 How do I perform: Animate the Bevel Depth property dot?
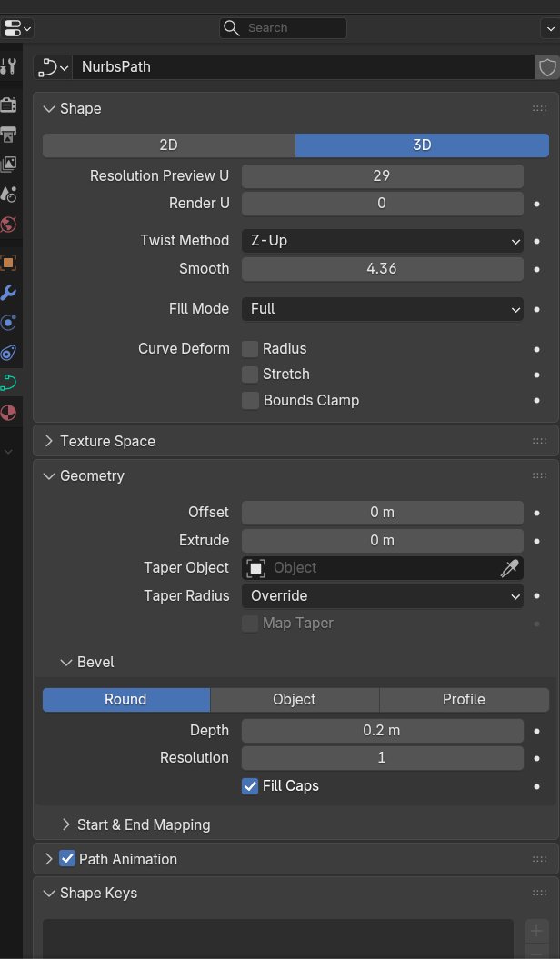tap(536, 731)
